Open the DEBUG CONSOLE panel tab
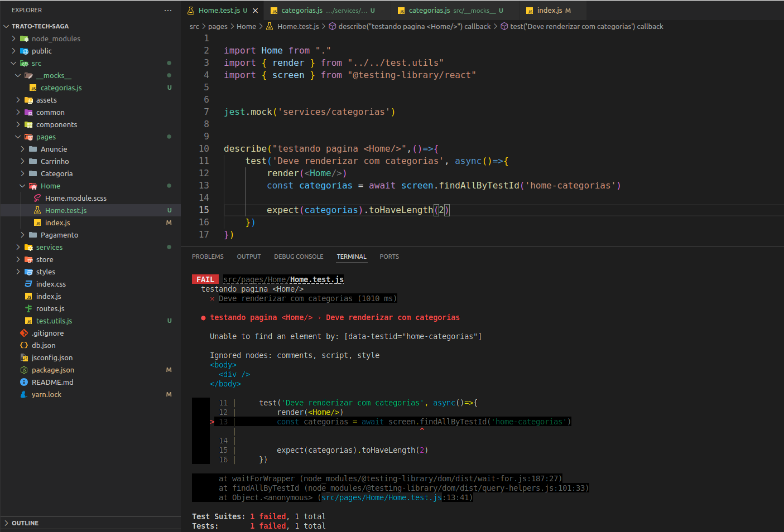Image resolution: width=784 pixels, height=532 pixels. coord(299,257)
